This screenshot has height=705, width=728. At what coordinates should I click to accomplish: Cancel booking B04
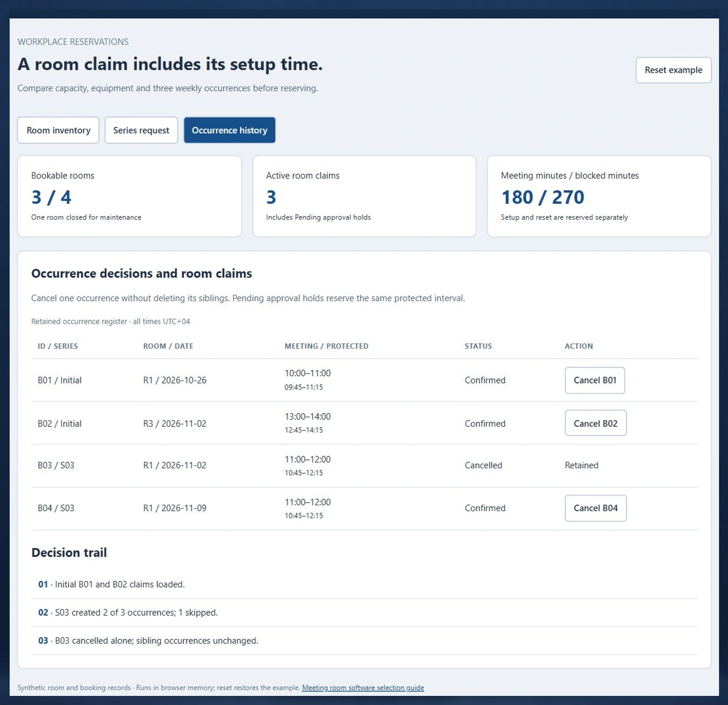[595, 508]
